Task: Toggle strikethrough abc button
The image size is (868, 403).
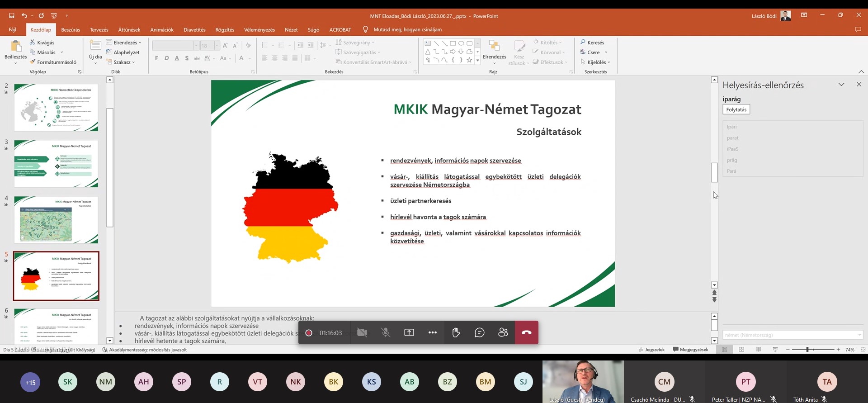Action: click(x=197, y=58)
